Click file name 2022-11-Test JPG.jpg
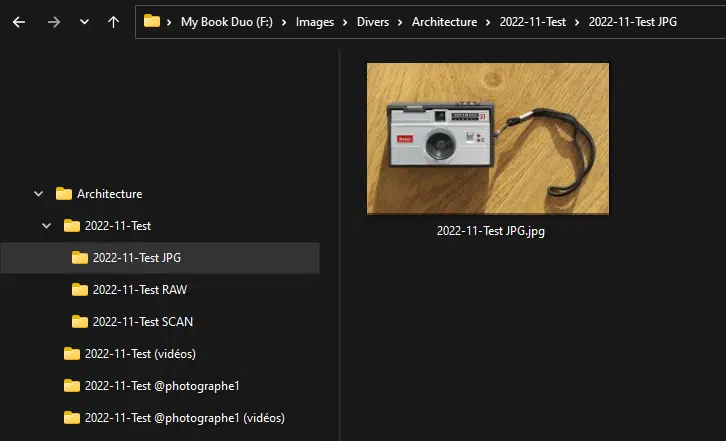726x441 pixels. tap(491, 231)
